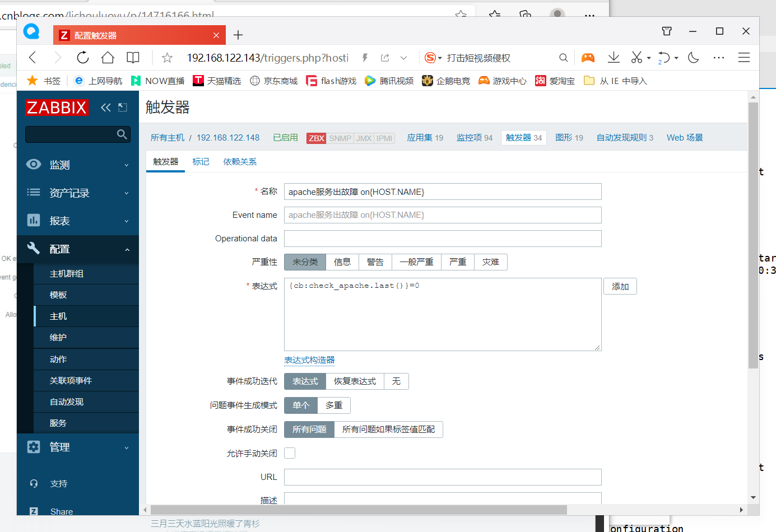Open the 表达式构造器 link
Image resolution: width=776 pixels, height=532 pixels.
coord(309,360)
